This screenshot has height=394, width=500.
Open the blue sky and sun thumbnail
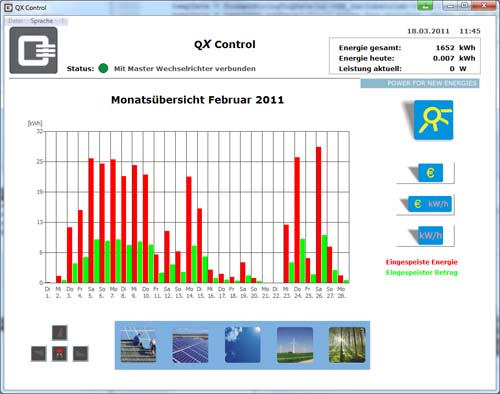[x=243, y=345]
